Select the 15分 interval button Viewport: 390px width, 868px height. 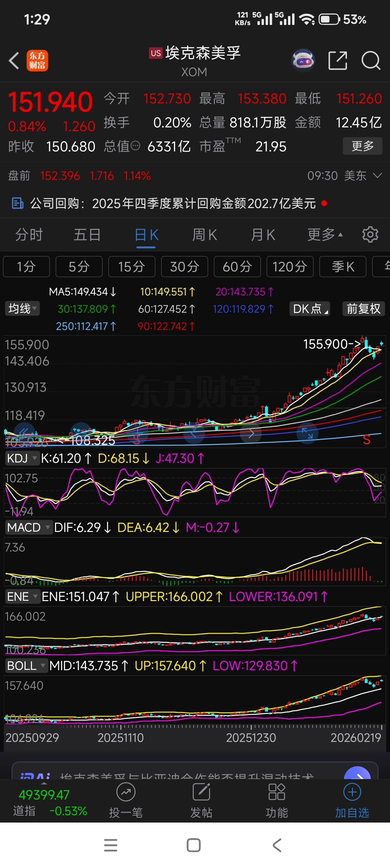(132, 267)
